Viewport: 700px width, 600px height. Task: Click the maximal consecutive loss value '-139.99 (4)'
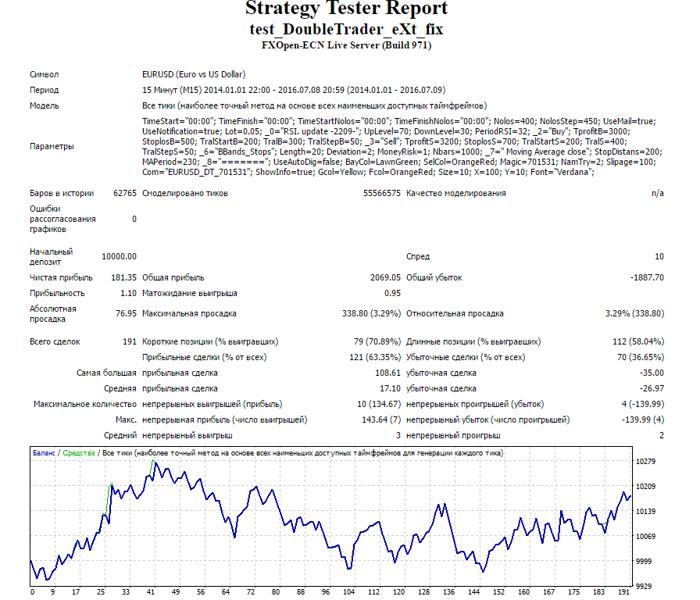[x=643, y=420]
